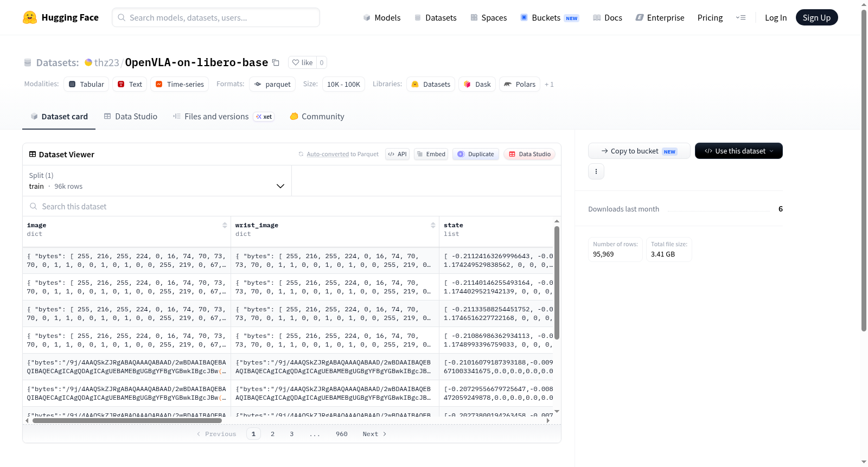Filter by the parquet format tag
868x467 pixels.
coord(272,84)
